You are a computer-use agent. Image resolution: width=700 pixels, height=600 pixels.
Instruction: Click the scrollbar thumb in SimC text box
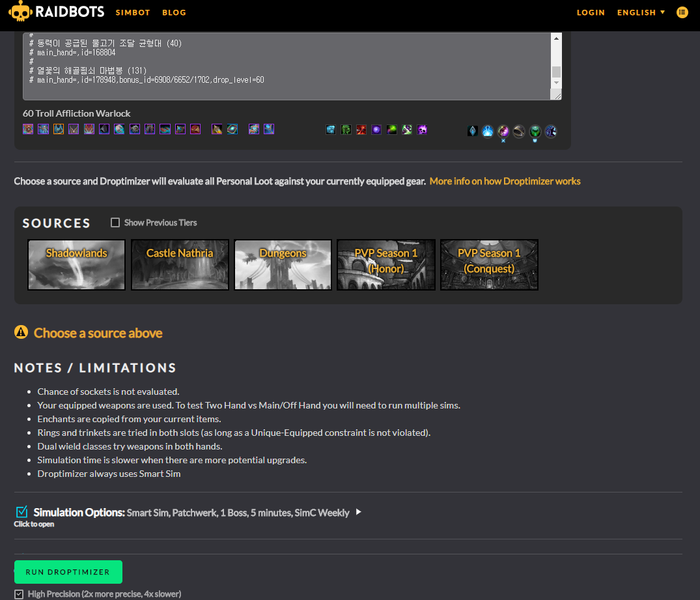click(556, 72)
